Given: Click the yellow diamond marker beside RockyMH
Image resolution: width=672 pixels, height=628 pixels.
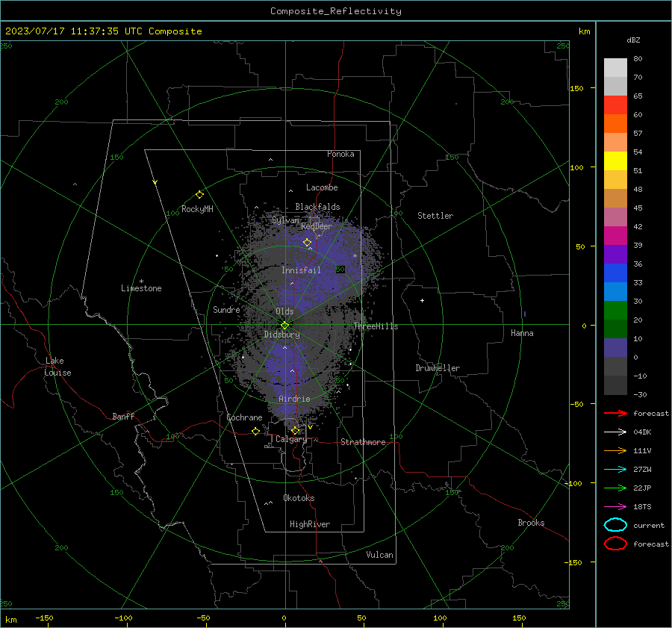Looking at the screenshot, I should 199,195.
